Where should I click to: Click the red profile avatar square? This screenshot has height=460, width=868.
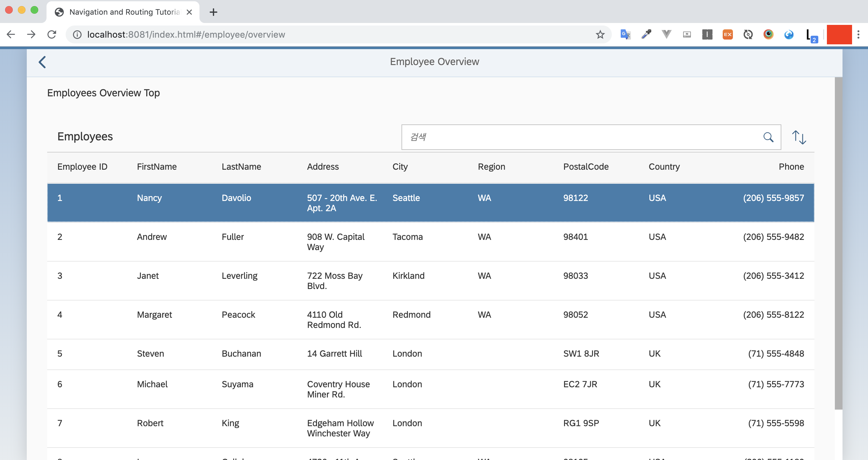point(839,34)
